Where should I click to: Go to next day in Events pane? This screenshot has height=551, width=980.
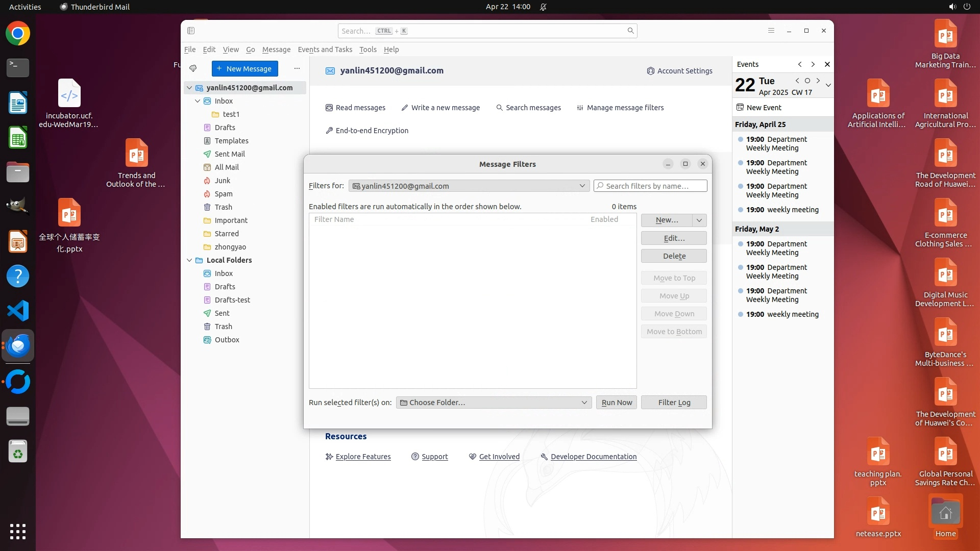818,81
